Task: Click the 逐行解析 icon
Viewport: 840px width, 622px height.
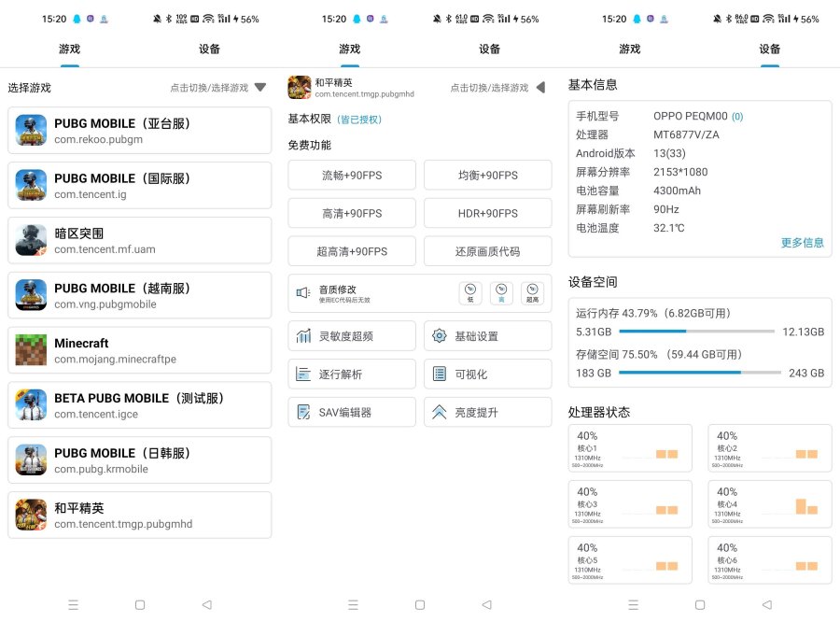Action: tap(303, 375)
